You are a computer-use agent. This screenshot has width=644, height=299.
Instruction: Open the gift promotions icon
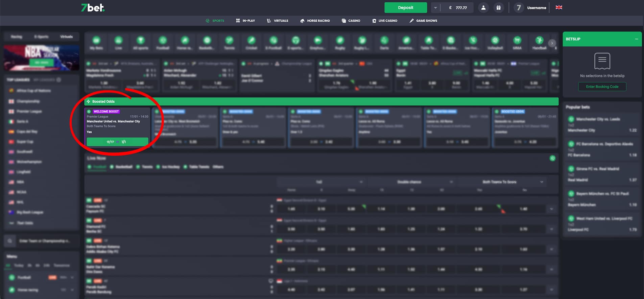pos(498,7)
